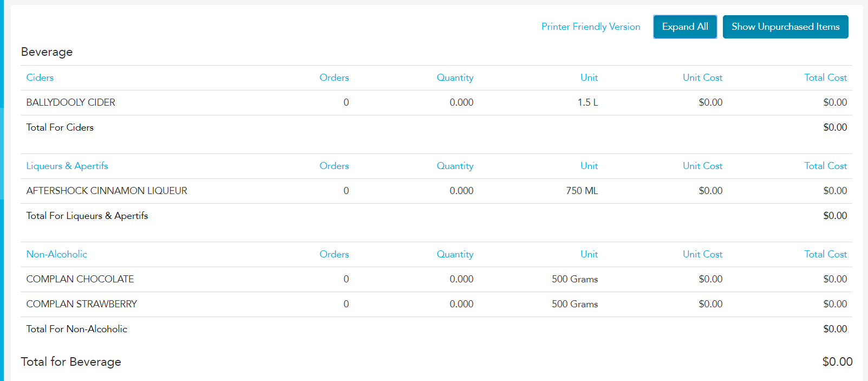Click 500 Grams unit for COMPLAN STRAWBERRY
Screen dimensions: 868x381
click(575, 304)
